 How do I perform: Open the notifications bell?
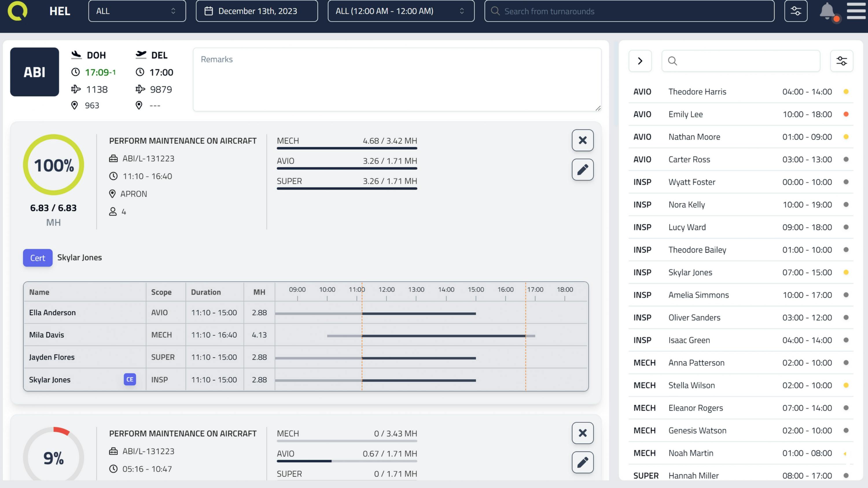[x=827, y=11]
